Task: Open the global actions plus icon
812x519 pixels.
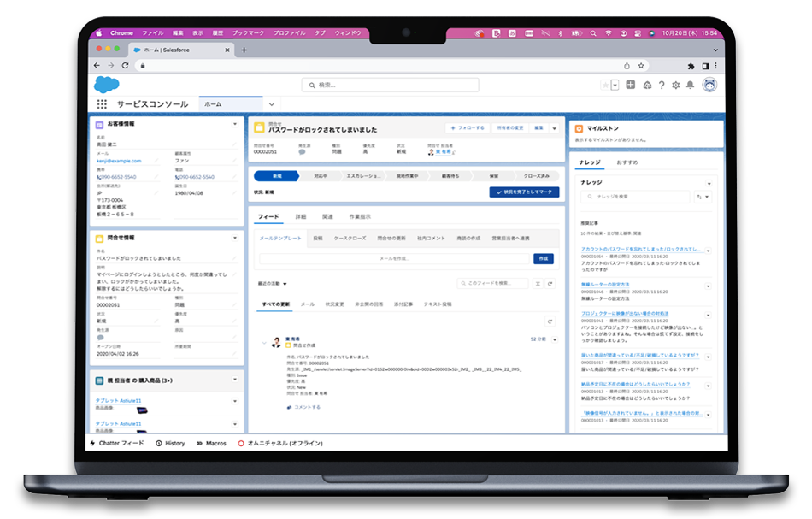Action: 630,85
